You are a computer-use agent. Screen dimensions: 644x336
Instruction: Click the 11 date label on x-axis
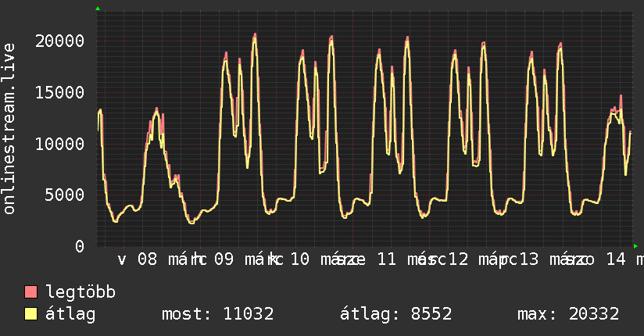click(x=386, y=259)
